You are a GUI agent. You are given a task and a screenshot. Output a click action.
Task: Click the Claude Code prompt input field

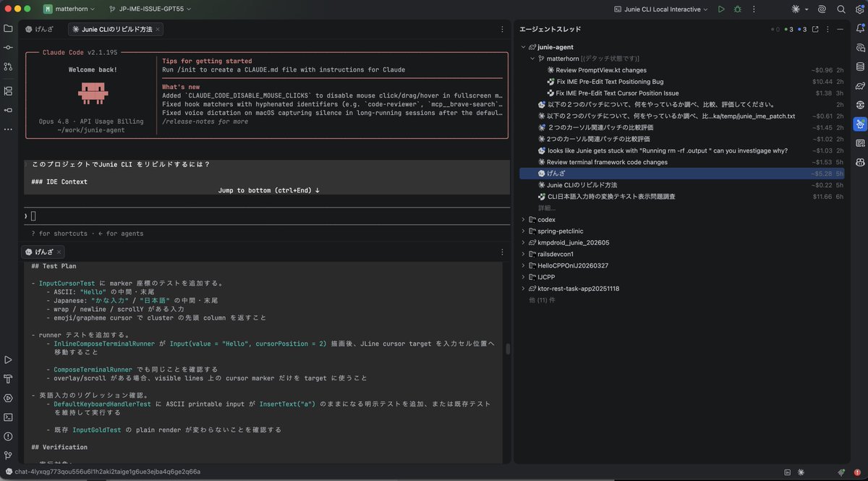point(267,216)
